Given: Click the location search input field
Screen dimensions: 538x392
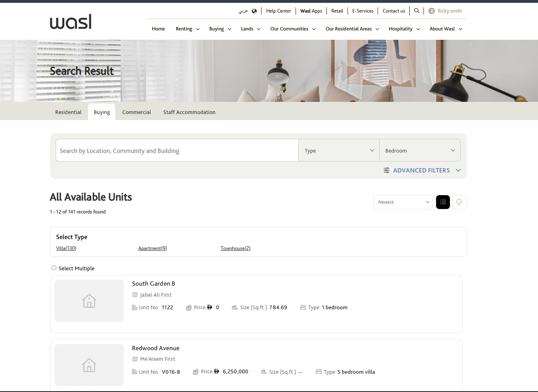Looking at the screenshot, I should click(177, 151).
